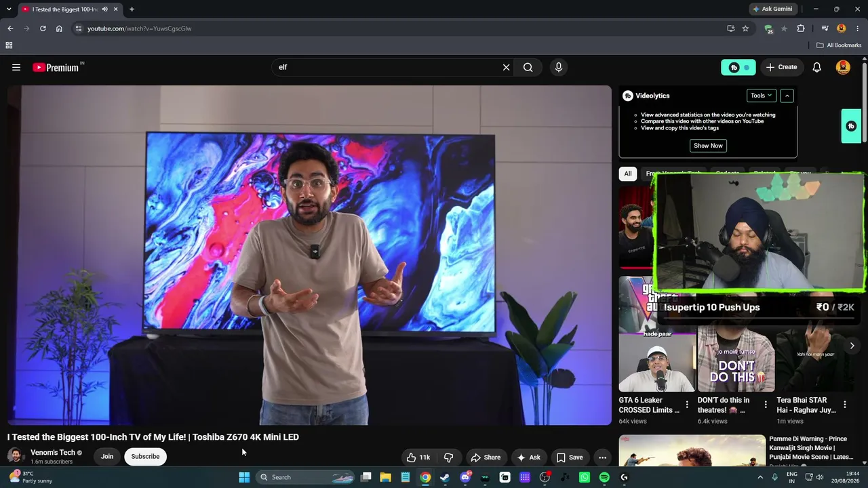Open media control in Chrome toolbar
868x488 pixels.
[825, 28]
